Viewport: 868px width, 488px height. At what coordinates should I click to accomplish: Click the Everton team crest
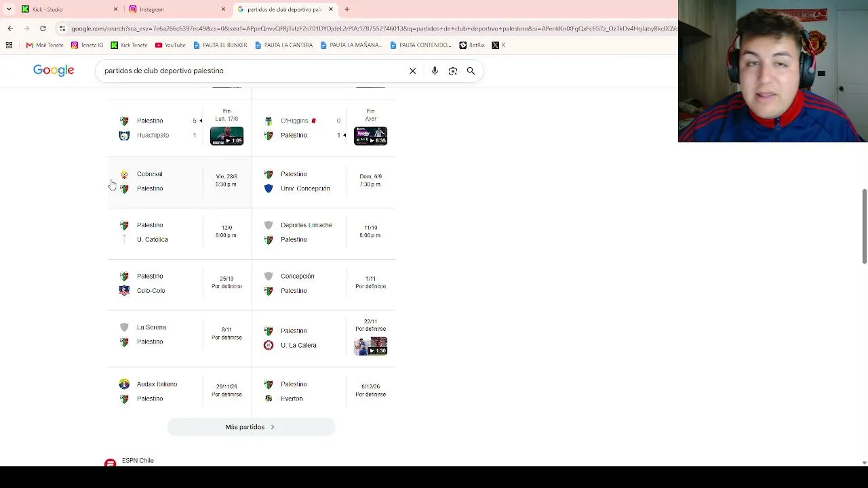(269, 399)
